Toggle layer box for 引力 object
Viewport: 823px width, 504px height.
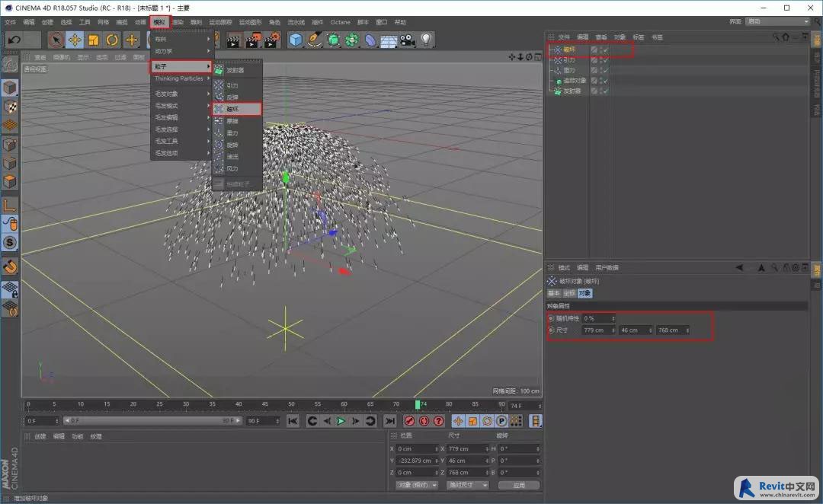pyautogui.click(x=594, y=60)
